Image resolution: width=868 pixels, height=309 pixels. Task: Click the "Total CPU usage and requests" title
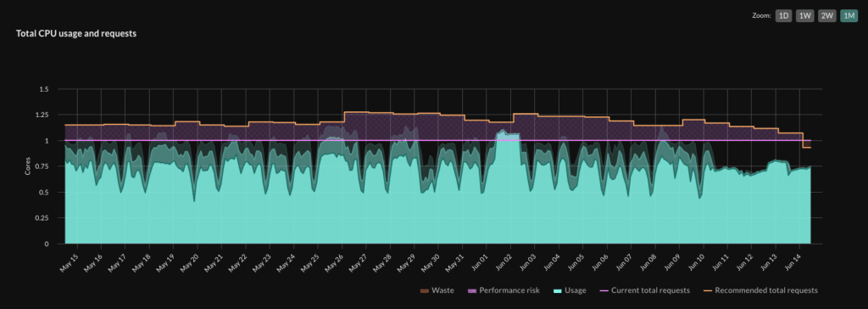click(77, 33)
